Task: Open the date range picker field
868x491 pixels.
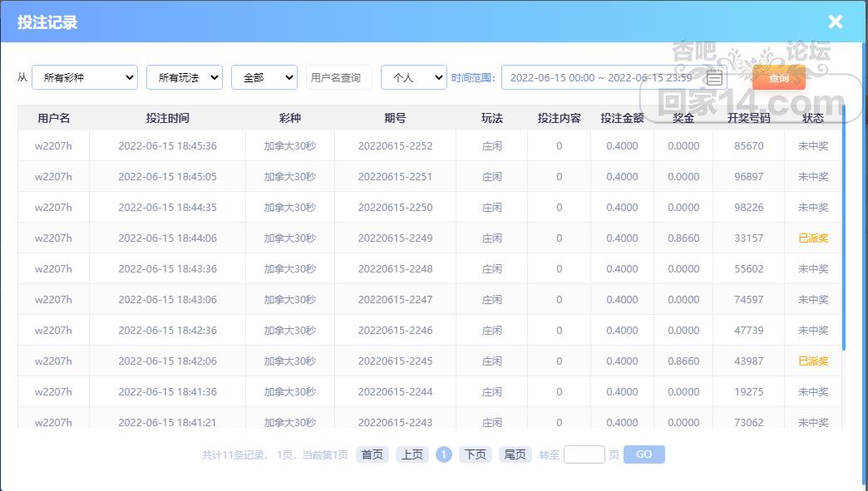Action: click(x=600, y=77)
